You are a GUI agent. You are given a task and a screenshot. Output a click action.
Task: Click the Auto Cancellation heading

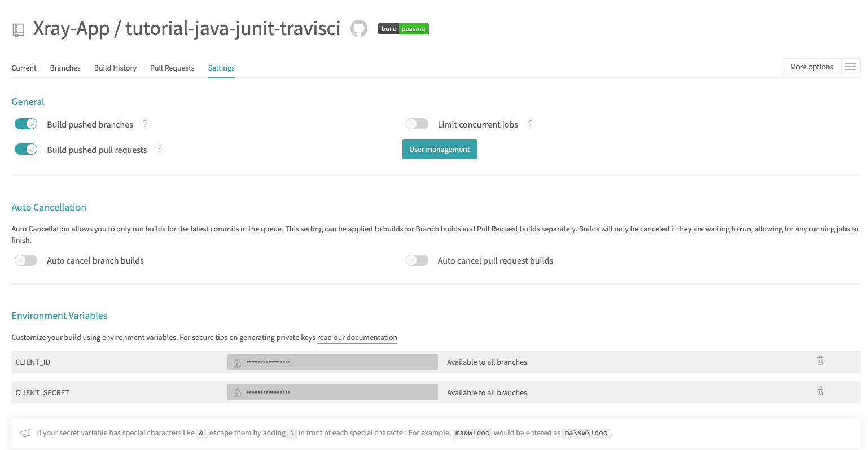[x=49, y=207]
